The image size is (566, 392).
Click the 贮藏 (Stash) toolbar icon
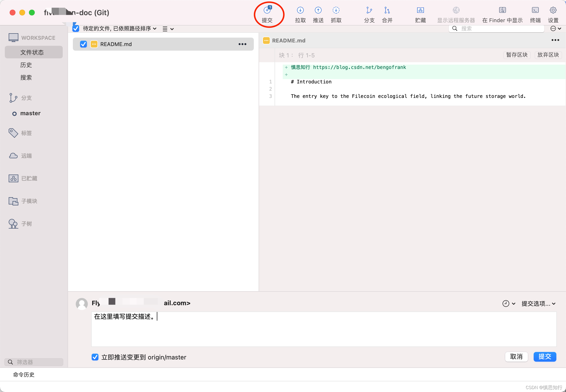coord(420,11)
